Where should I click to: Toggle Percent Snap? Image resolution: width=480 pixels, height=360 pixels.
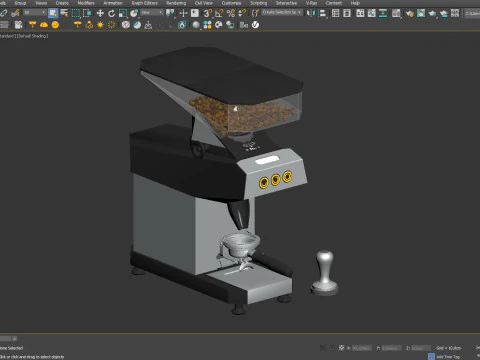[231, 13]
